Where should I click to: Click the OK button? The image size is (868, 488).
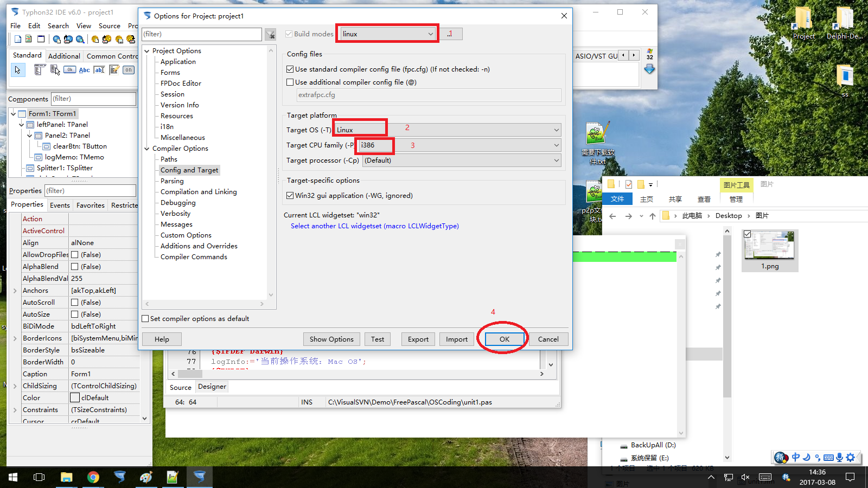tap(505, 339)
